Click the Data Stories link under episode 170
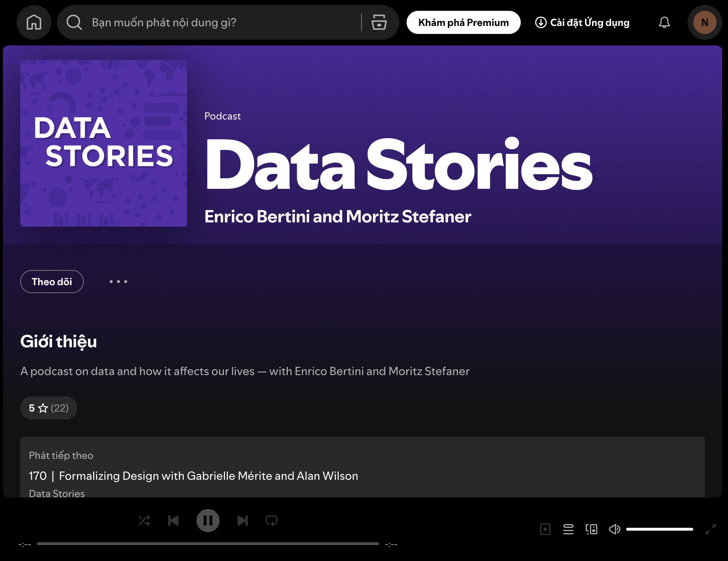The height and width of the screenshot is (561, 728). click(x=57, y=493)
